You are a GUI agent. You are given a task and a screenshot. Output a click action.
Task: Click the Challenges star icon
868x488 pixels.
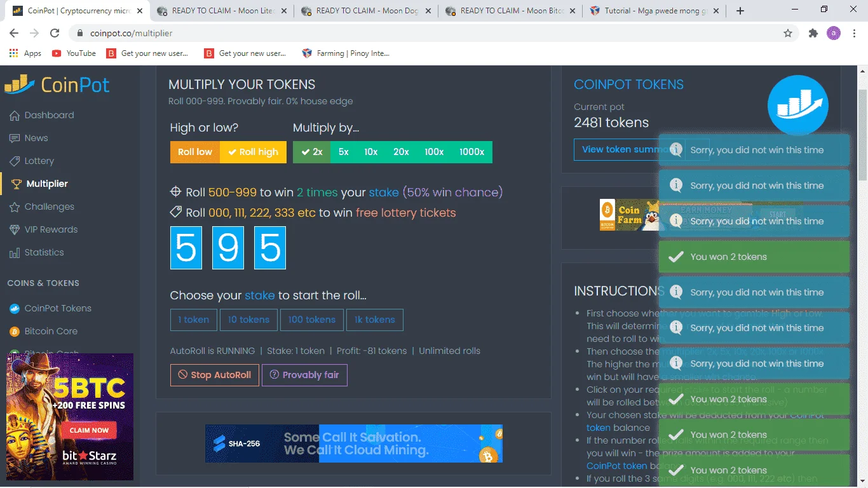(x=14, y=207)
